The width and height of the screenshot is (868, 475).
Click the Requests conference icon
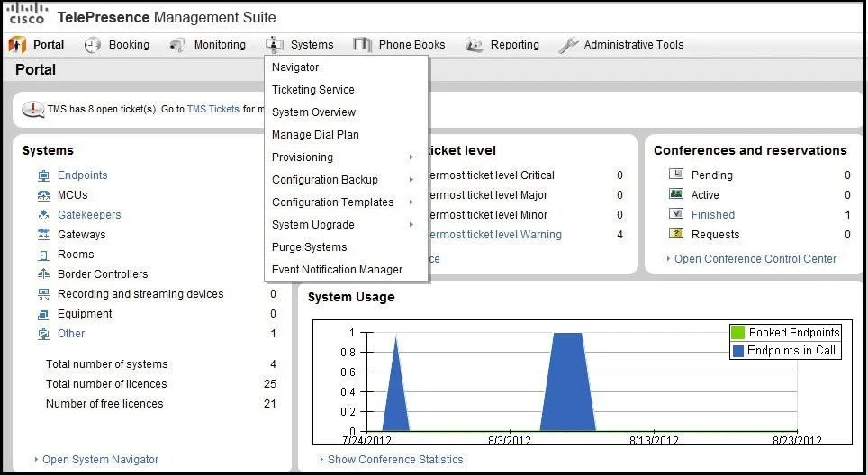coord(676,233)
